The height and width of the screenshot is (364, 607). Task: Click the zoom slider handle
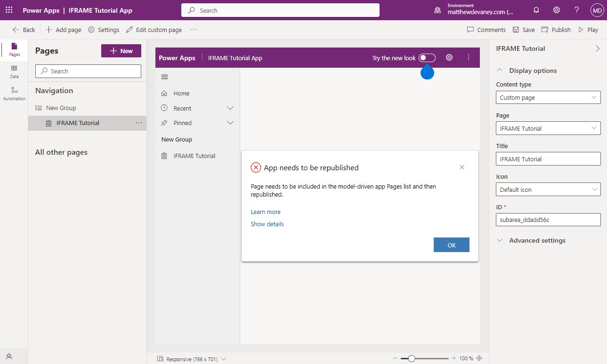[412, 358]
